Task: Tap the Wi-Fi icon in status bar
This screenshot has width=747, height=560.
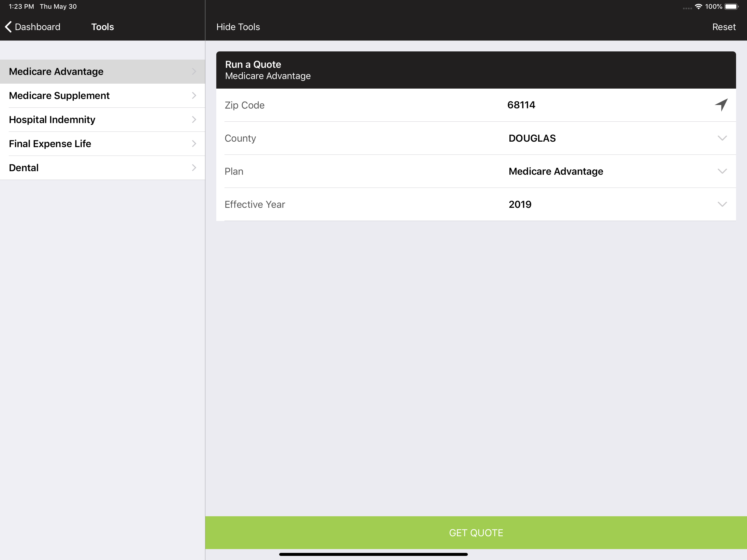Action: (x=698, y=6)
